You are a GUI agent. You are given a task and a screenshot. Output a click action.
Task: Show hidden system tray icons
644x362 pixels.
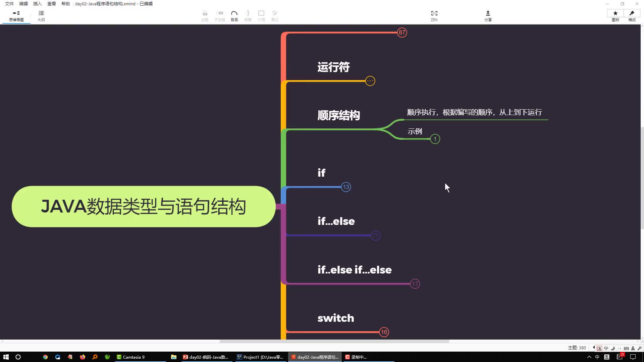pos(589,357)
